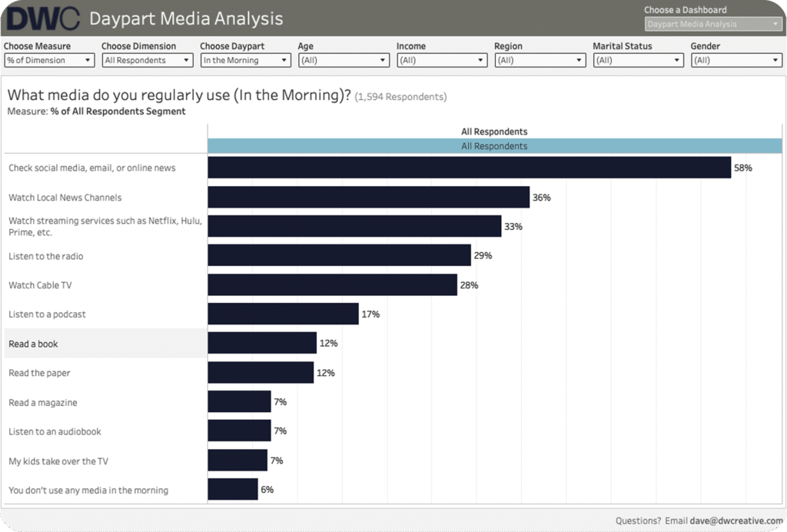Click the 'What media do you regularly use' title
The height and width of the screenshot is (532, 787).
[179, 95]
